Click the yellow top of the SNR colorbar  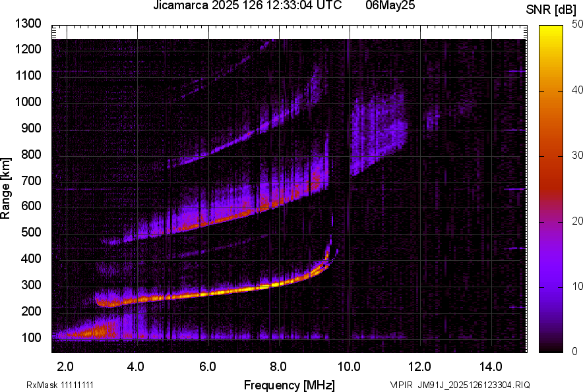551,32
